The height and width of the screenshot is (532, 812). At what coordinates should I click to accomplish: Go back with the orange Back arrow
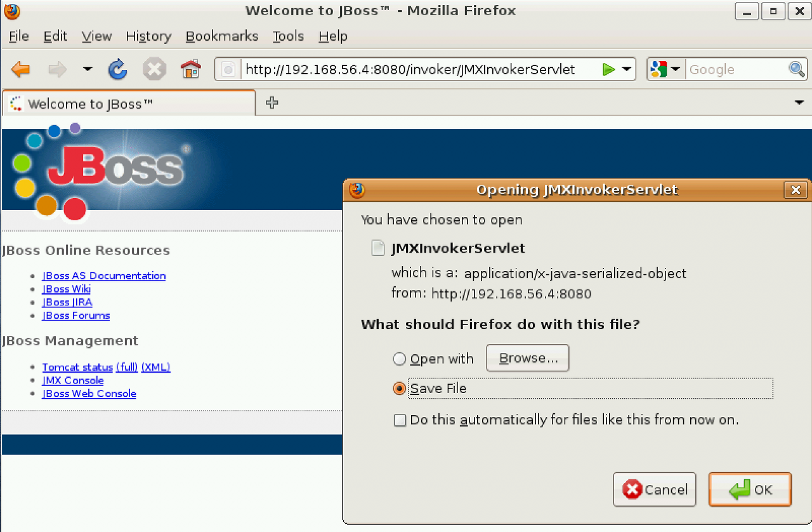pyautogui.click(x=21, y=69)
